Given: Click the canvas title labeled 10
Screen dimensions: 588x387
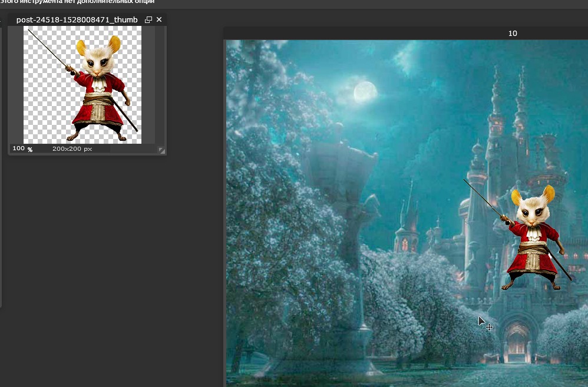Looking at the screenshot, I should point(512,34).
